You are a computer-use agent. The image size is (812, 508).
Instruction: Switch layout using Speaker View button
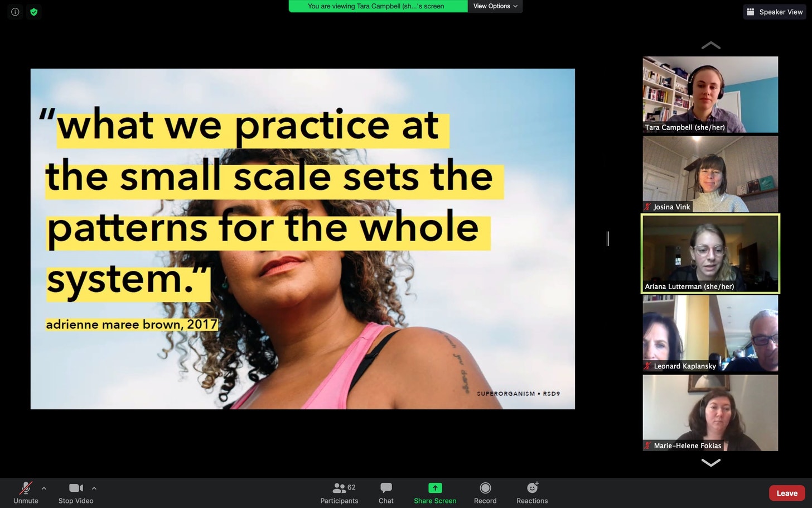click(775, 12)
